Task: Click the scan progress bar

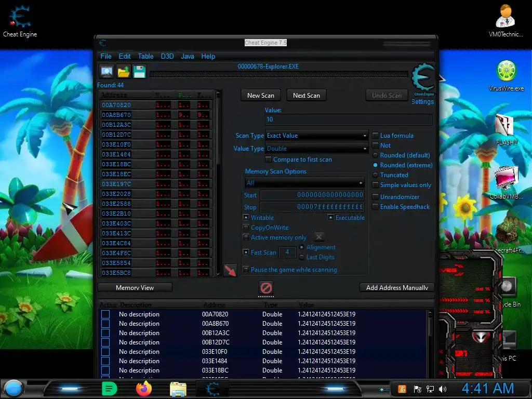Action: click(x=279, y=74)
